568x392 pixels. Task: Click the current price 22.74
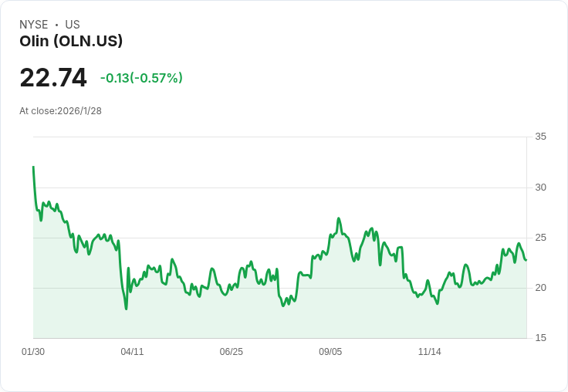(x=53, y=78)
